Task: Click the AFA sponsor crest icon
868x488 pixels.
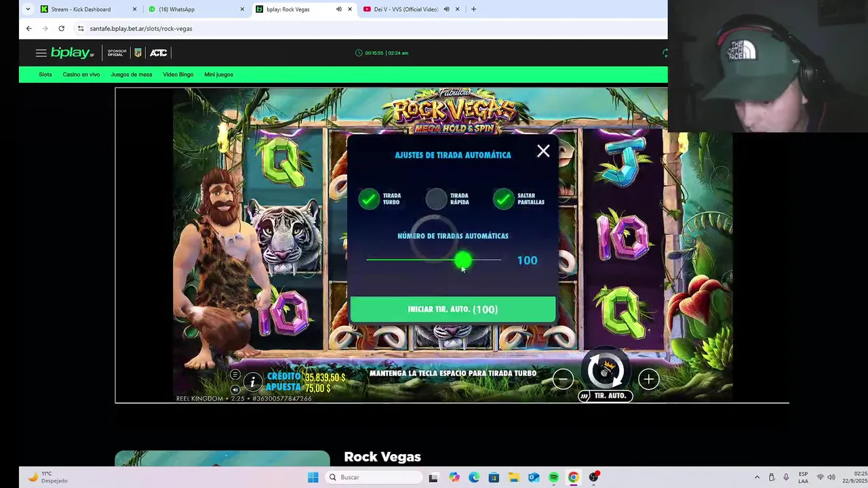Action: point(138,53)
